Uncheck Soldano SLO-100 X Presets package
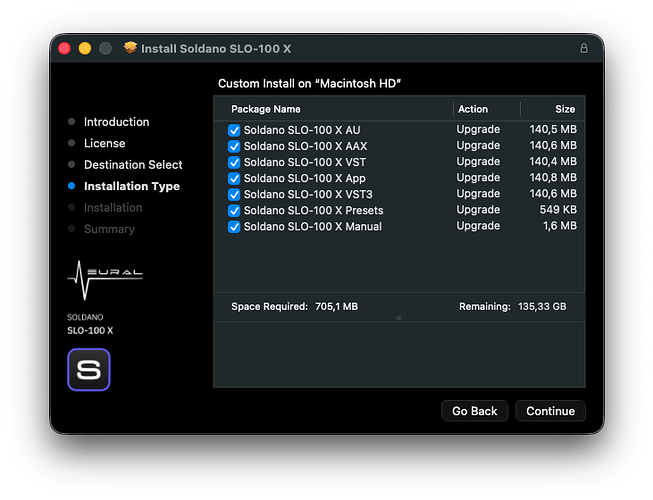The image size is (653, 500). click(x=234, y=211)
